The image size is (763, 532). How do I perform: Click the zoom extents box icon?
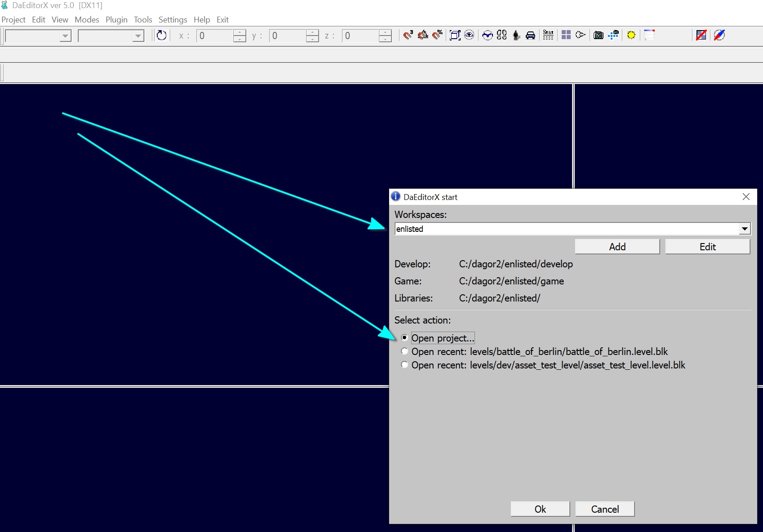point(455,35)
